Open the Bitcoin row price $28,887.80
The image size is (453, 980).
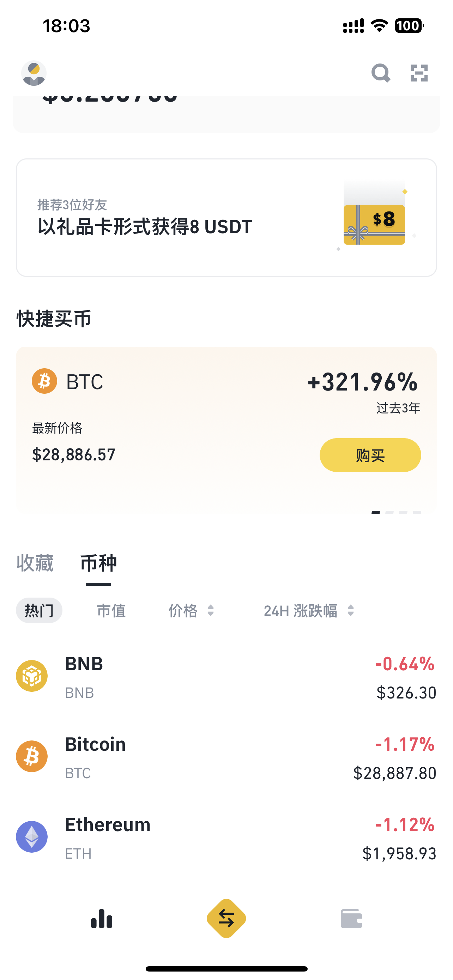(394, 773)
